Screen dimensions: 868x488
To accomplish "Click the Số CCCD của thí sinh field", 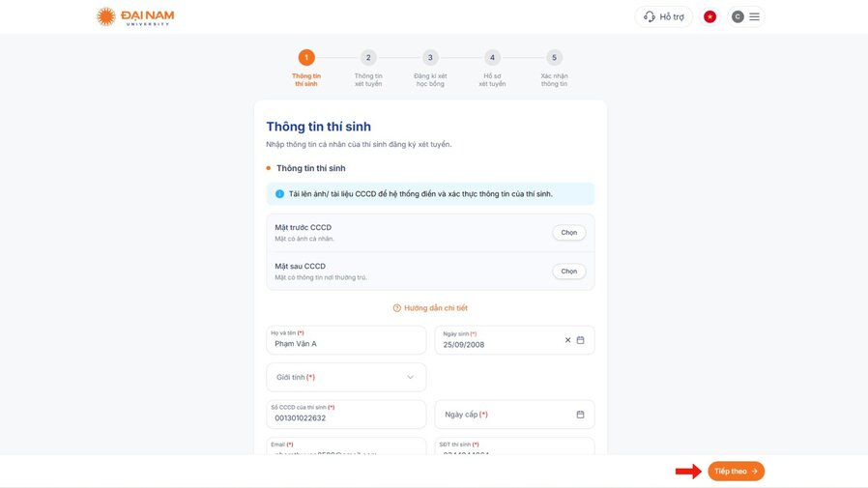I will click(x=346, y=415).
